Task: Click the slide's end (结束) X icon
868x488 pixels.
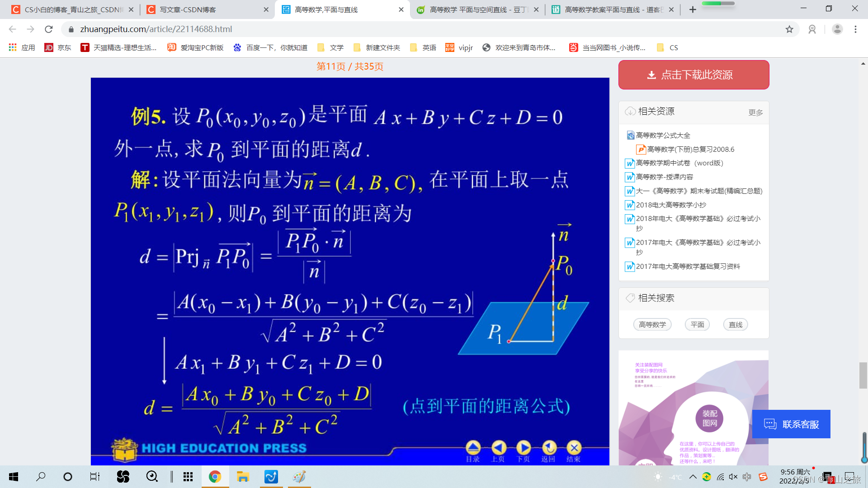Action: [x=574, y=448]
